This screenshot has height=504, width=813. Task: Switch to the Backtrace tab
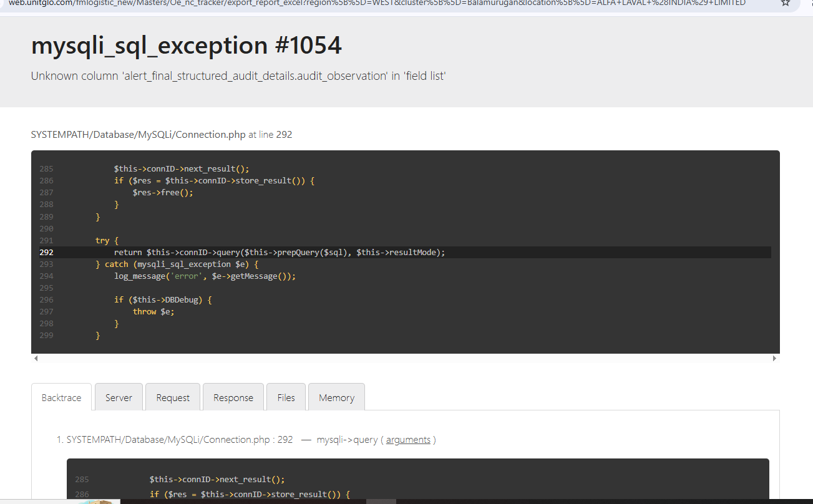tap(61, 397)
